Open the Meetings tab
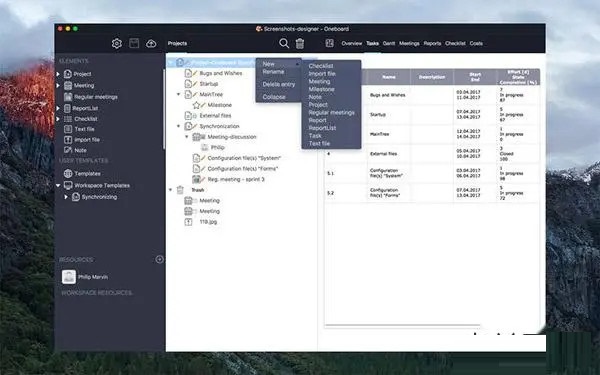 click(409, 44)
